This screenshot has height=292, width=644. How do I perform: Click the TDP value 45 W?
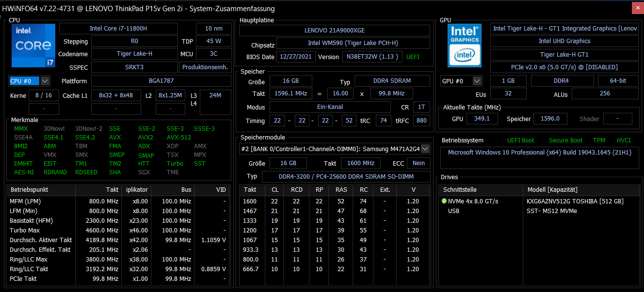(x=214, y=41)
